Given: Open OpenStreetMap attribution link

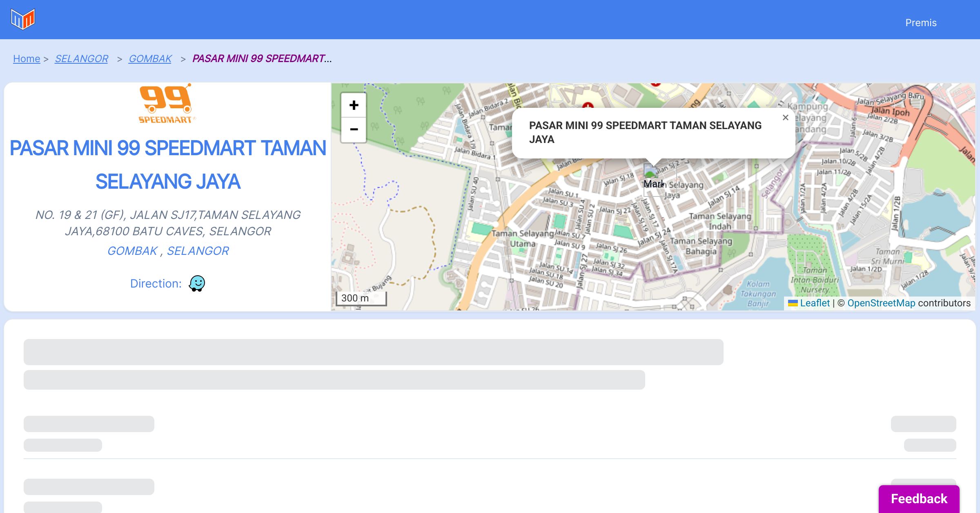Looking at the screenshot, I should (x=881, y=303).
